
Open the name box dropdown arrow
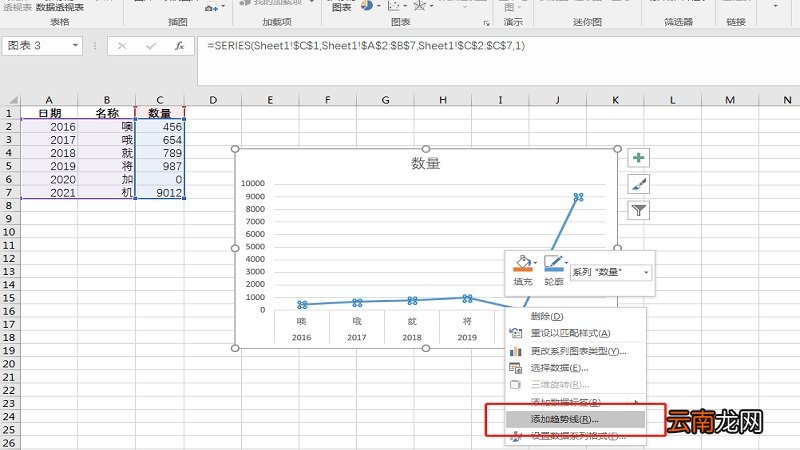(75, 45)
